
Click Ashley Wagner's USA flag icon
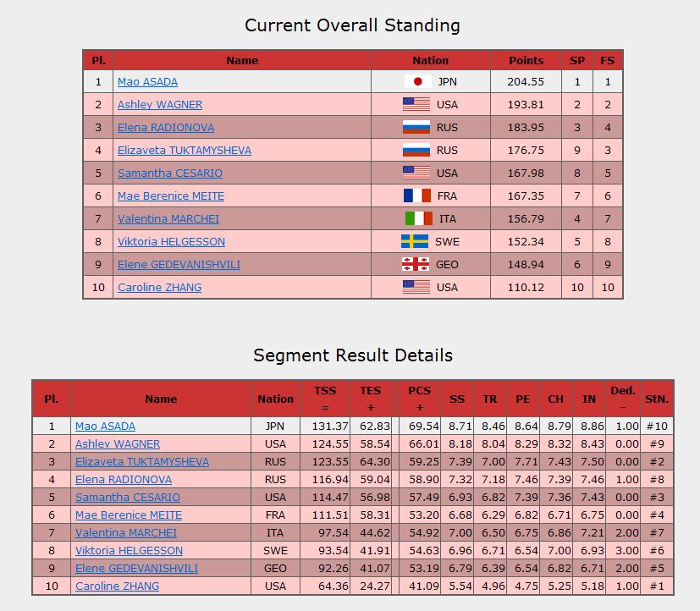point(416,104)
